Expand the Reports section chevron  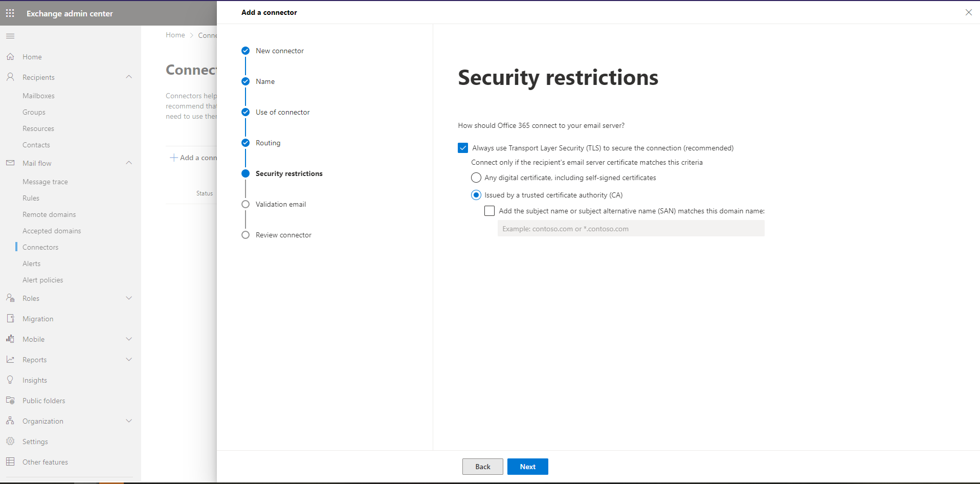click(129, 360)
